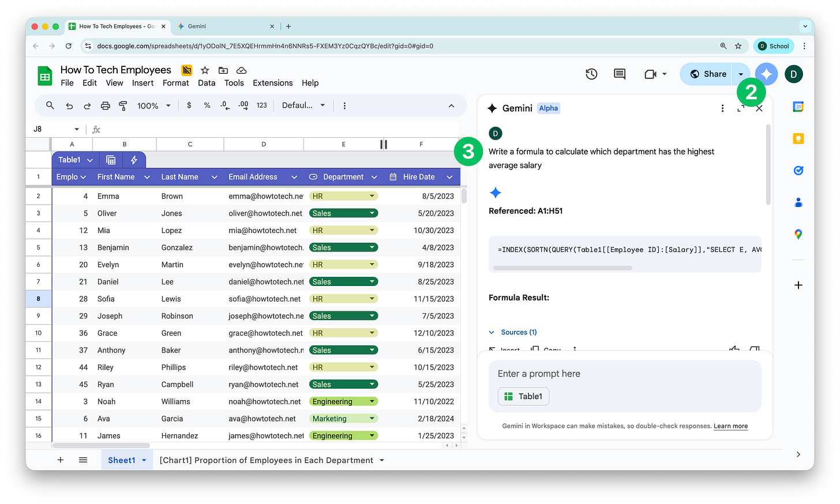Open the Table1 name dropdown arrow
Image resolution: width=840 pixels, height=504 pixels.
[90, 160]
